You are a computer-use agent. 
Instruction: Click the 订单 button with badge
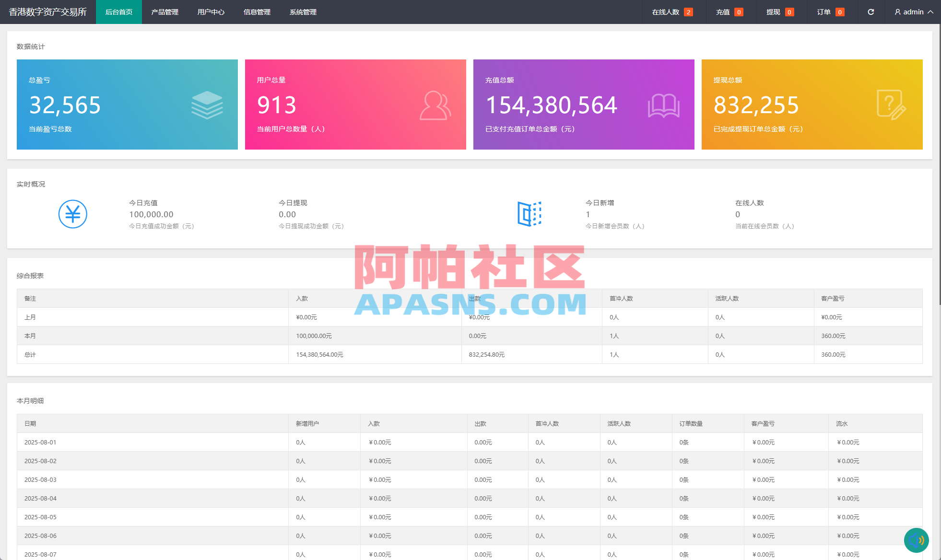830,12
